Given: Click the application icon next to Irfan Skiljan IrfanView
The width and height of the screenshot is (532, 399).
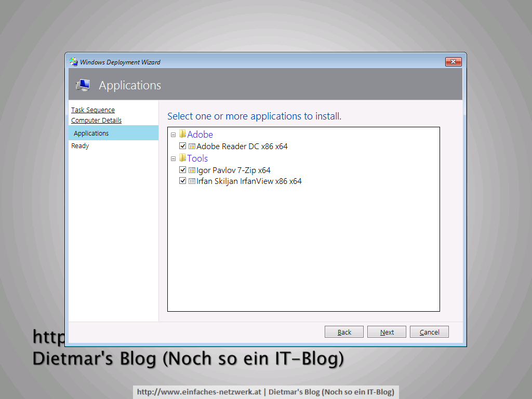Looking at the screenshot, I should click(x=192, y=181).
